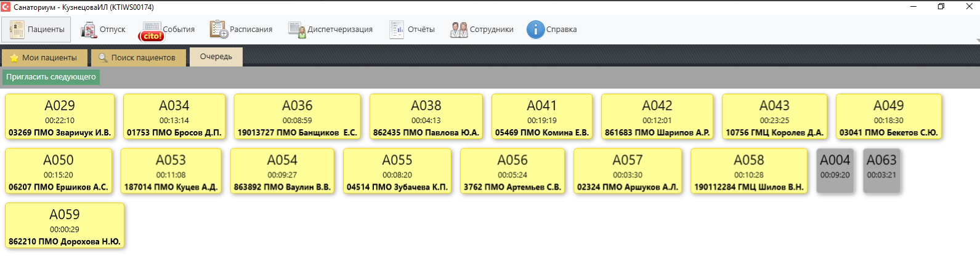This screenshot has height=266, width=980.
Task: Click the Диспетчеризация toolbar icon
Action: (x=297, y=30)
